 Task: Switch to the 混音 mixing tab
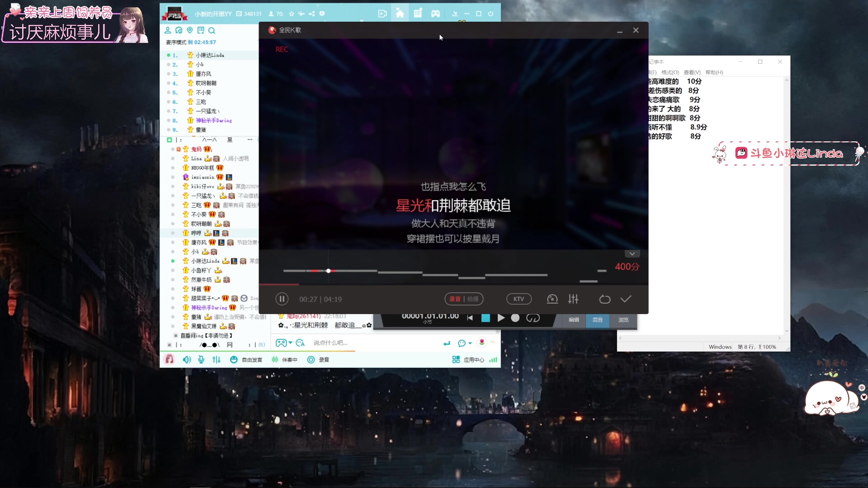[598, 320]
